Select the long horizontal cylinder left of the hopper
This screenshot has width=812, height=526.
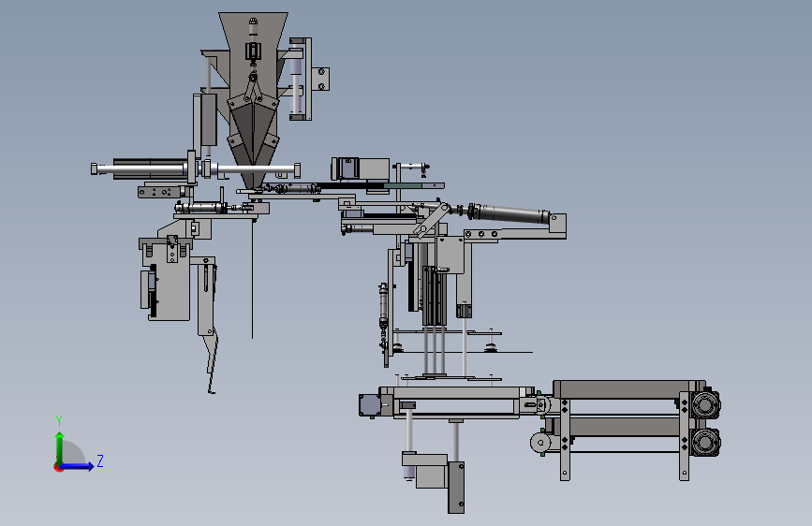[x=195, y=168]
